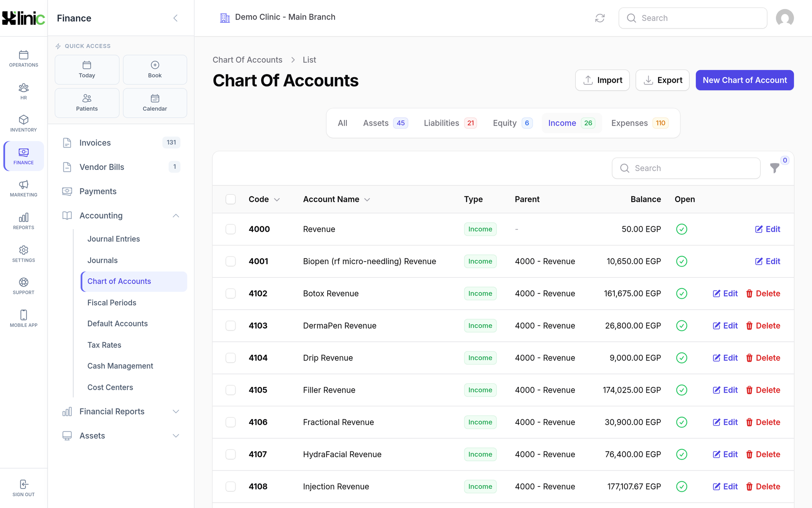Click the Import button

[x=602, y=80]
